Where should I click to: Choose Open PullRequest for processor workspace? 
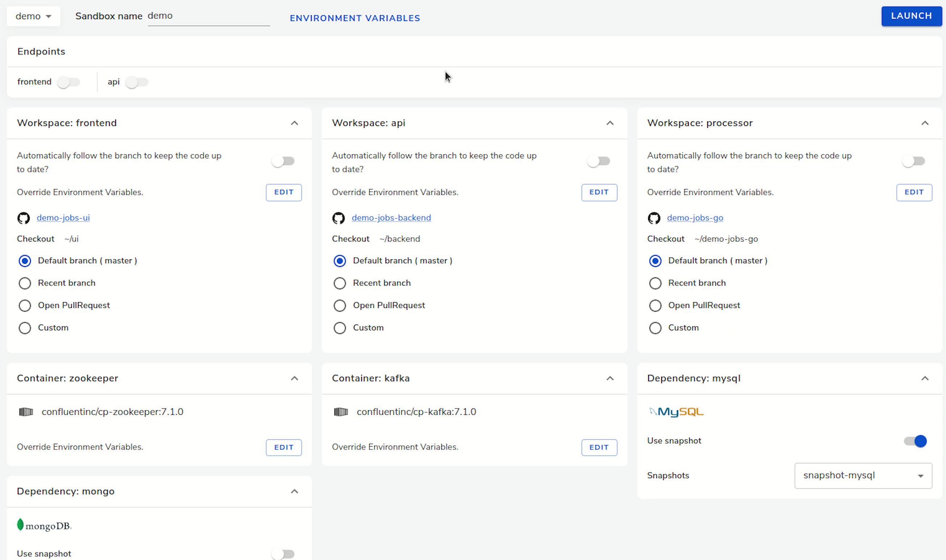(655, 306)
